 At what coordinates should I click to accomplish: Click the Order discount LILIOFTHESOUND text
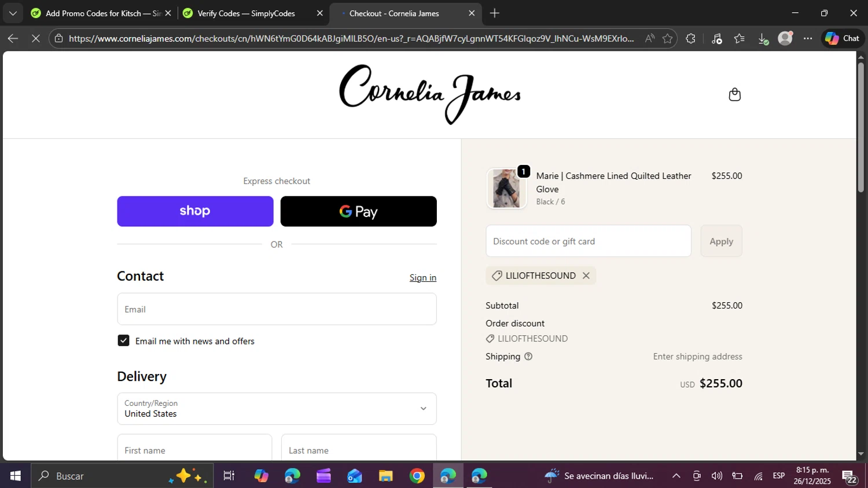pyautogui.click(x=532, y=339)
